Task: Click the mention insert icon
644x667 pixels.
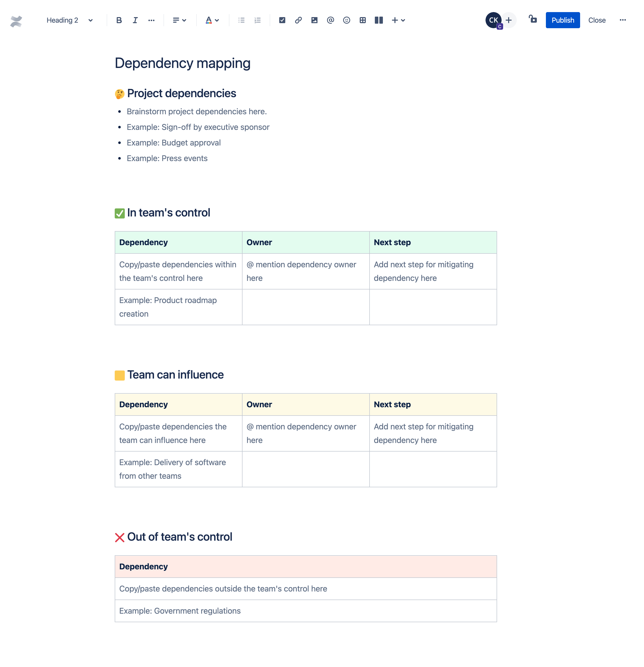Action: [x=330, y=20]
